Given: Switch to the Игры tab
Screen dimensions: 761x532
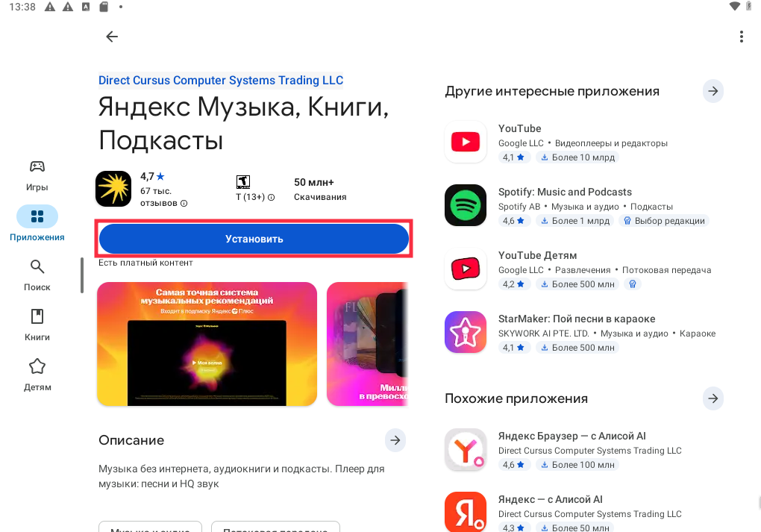Looking at the screenshot, I should pos(37,175).
